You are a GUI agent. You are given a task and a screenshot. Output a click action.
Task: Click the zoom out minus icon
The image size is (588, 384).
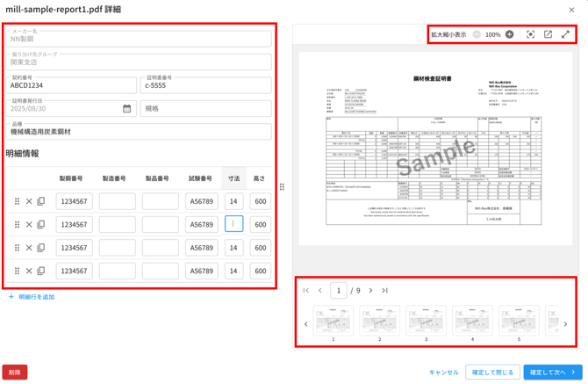(x=477, y=35)
